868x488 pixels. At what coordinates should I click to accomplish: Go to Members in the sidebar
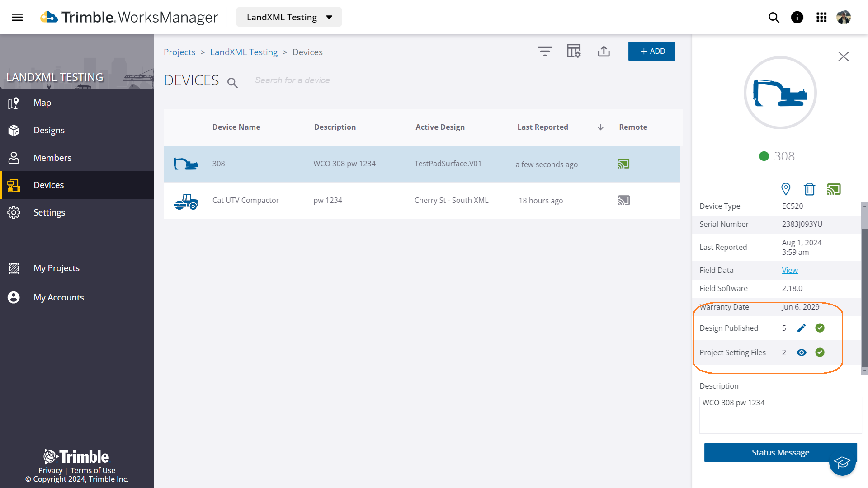tap(52, 158)
